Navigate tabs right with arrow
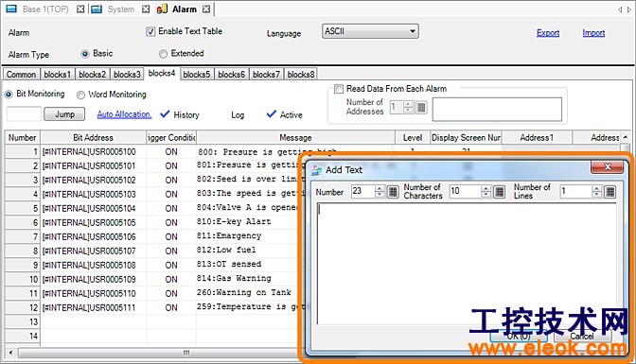 pos(629,9)
